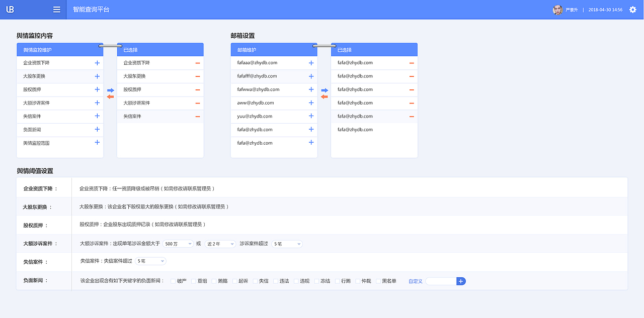Open the 500万 amount dropdown
This screenshot has height=318, width=644.
tap(177, 244)
